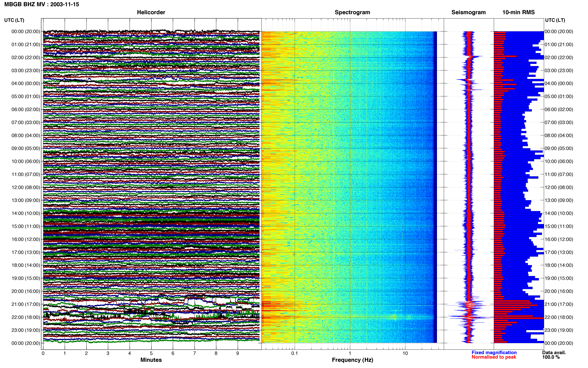Click left time label 21:00 (17:00)

[26, 304]
